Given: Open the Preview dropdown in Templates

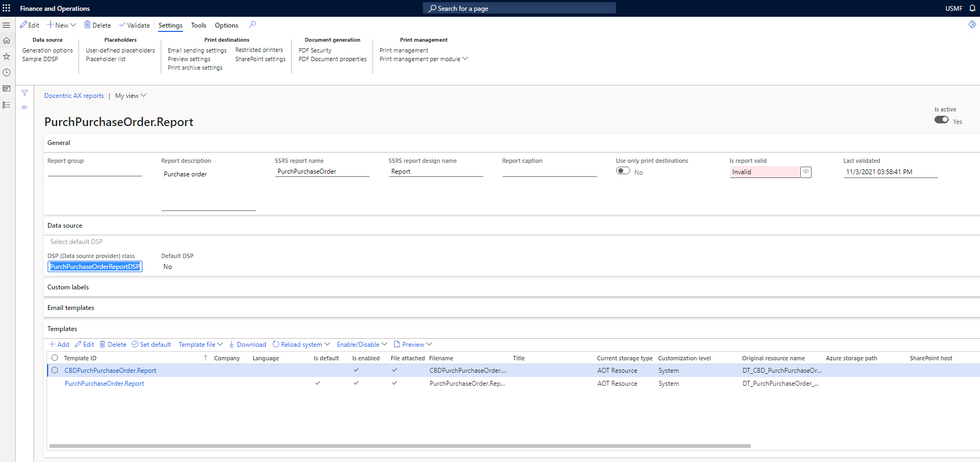Looking at the screenshot, I should (x=413, y=345).
